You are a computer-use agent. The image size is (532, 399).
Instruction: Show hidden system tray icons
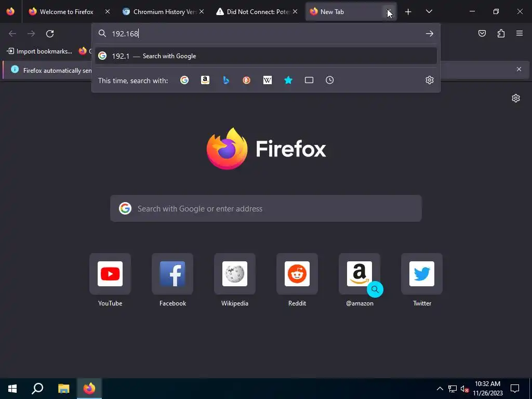coord(440,389)
